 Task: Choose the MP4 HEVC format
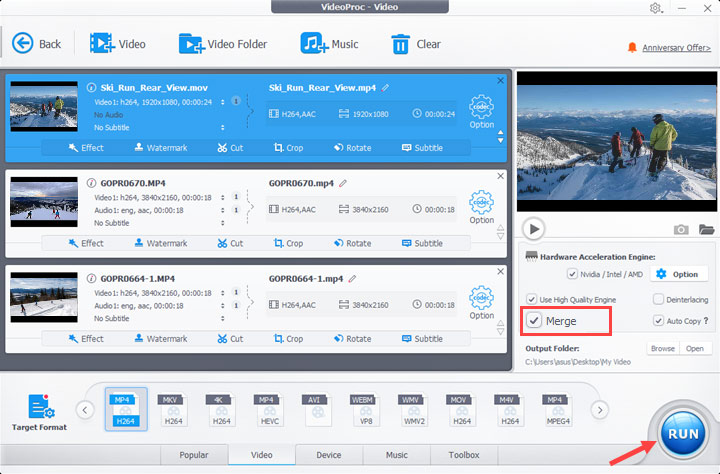coord(270,409)
